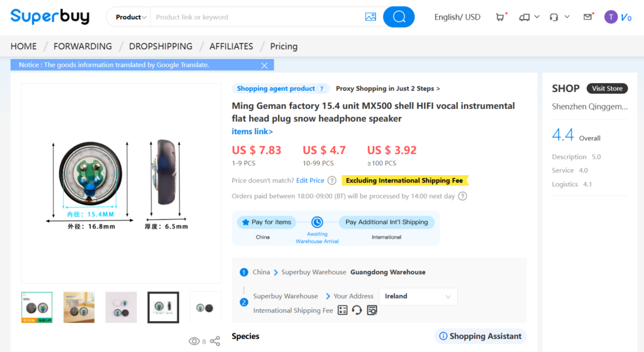Click the customer service headset near shipping fee
The width and height of the screenshot is (644, 352).
pyautogui.click(x=357, y=310)
